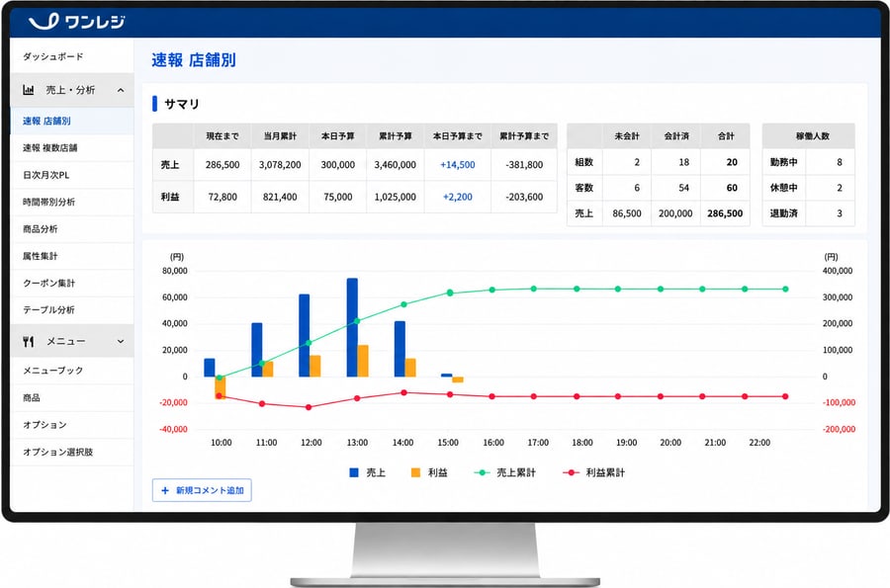Open 商品 under メニュー section
The width and height of the screenshot is (890, 588).
[71, 398]
